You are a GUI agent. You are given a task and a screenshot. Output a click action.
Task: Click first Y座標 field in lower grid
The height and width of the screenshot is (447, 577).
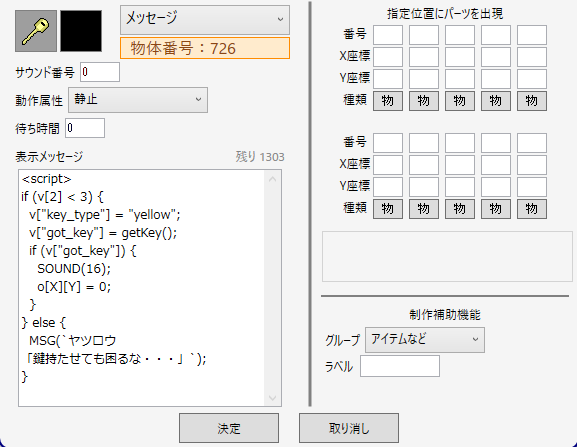point(388,187)
